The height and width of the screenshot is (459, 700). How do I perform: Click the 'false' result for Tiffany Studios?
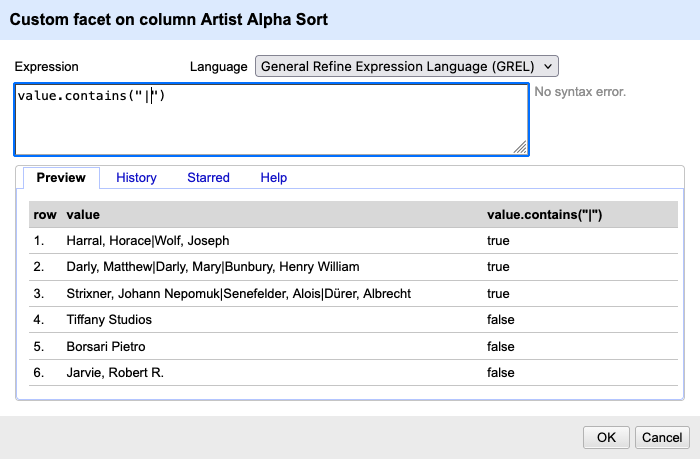pyautogui.click(x=500, y=320)
